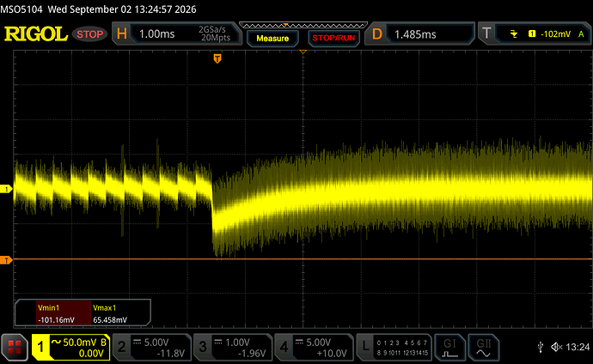Toggle the logic analyzer L badge
Screen dimensions: 593x364
click(x=365, y=347)
